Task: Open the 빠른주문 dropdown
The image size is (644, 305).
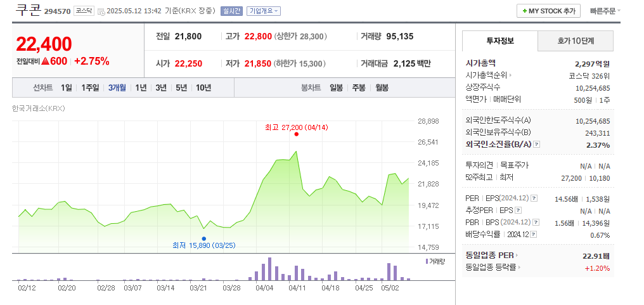Action: click(605, 11)
